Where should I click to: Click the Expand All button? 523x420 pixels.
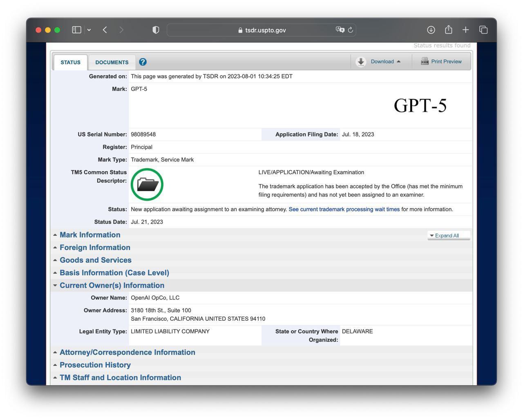(x=448, y=236)
